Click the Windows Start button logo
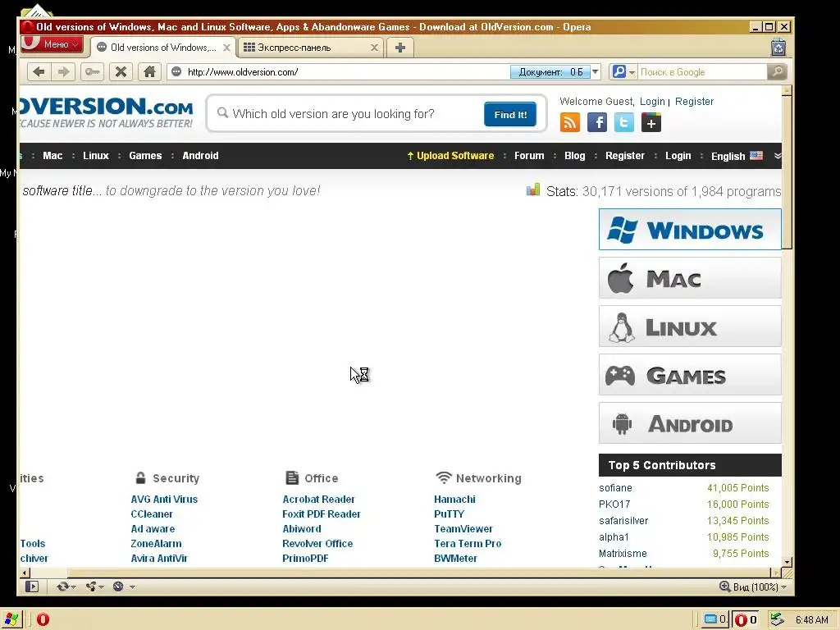The height and width of the screenshot is (630, 840). [x=11, y=619]
